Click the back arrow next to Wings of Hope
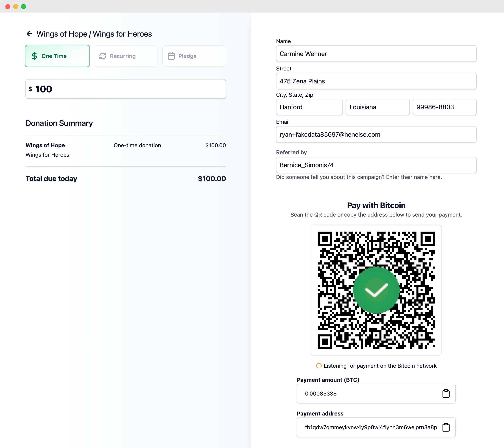Image resolution: width=504 pixels, height=448 pixels. pos(29,34)
